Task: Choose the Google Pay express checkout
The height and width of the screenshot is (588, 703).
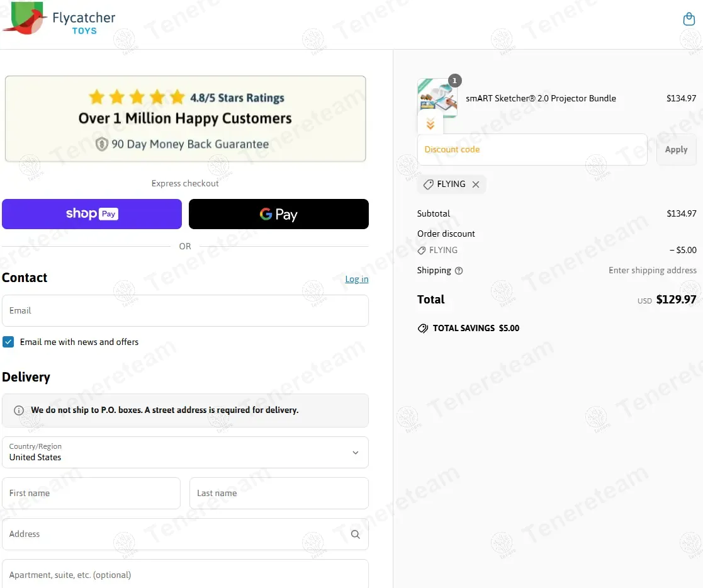Action: (278, 214)
